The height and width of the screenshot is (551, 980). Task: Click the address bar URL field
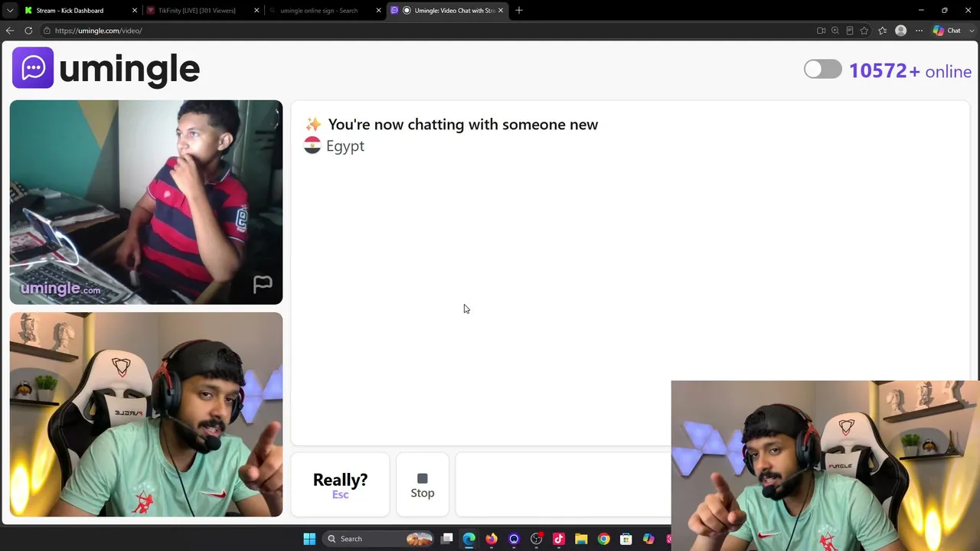429,31
